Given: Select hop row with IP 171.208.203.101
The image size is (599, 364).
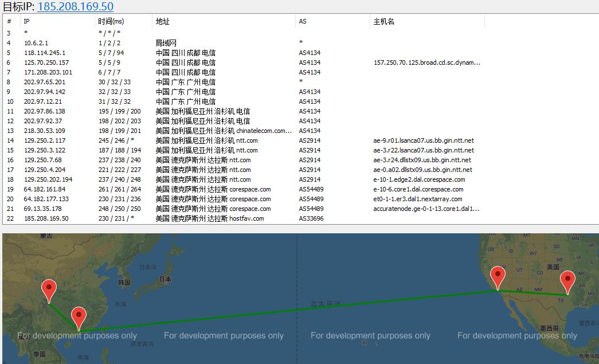Looking at the screenshot, I should click(x=300, y=72).
